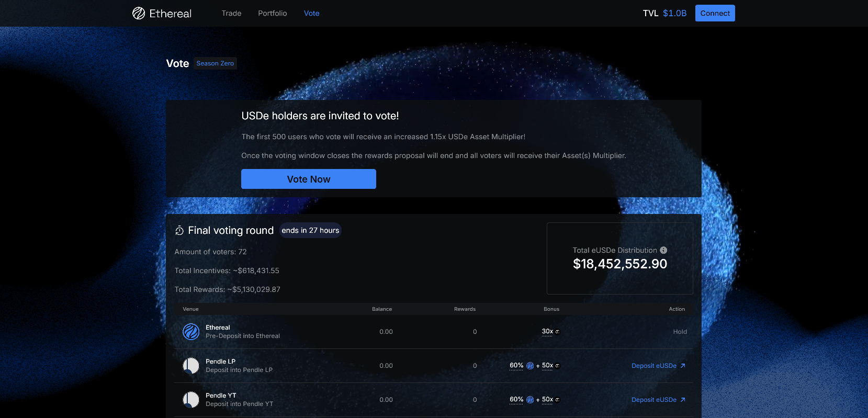
Task: Go to the Portfolio tab
Action: click(x=273, y=13)
